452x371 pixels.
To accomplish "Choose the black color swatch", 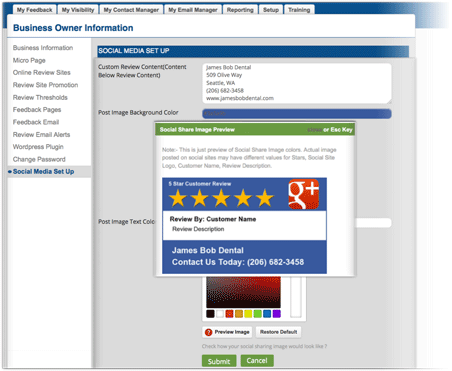I will point(210,314).
